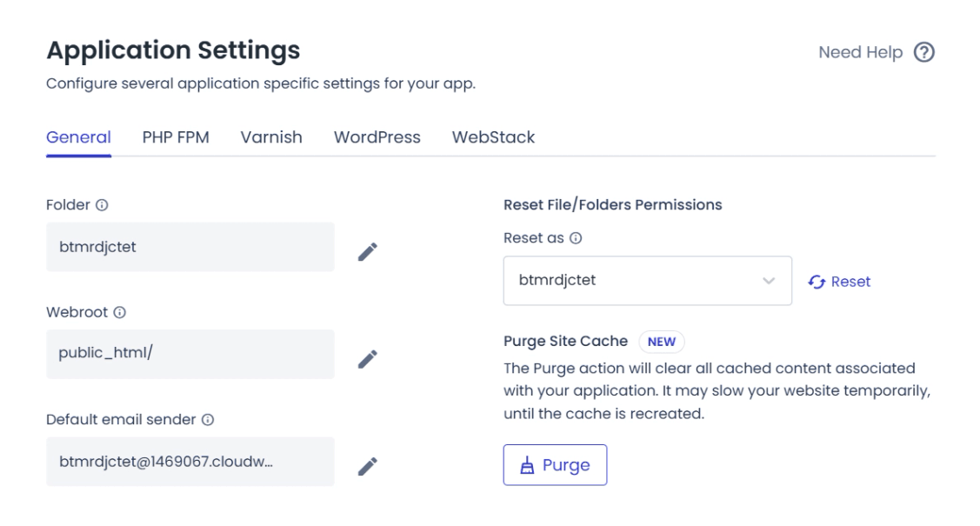This screenshot has width=980, height=526.
Task: Switch to the PHP FPM tab
Action: coord(176,137)
